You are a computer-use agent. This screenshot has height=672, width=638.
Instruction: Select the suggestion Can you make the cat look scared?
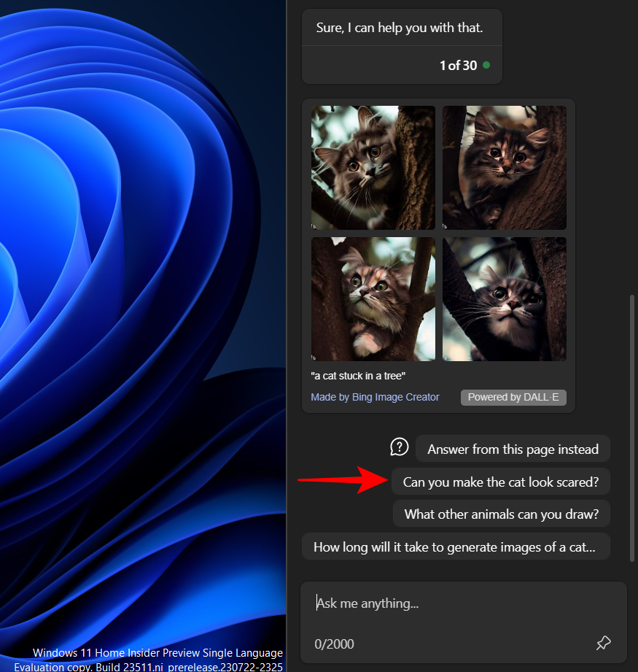[501, 481]
